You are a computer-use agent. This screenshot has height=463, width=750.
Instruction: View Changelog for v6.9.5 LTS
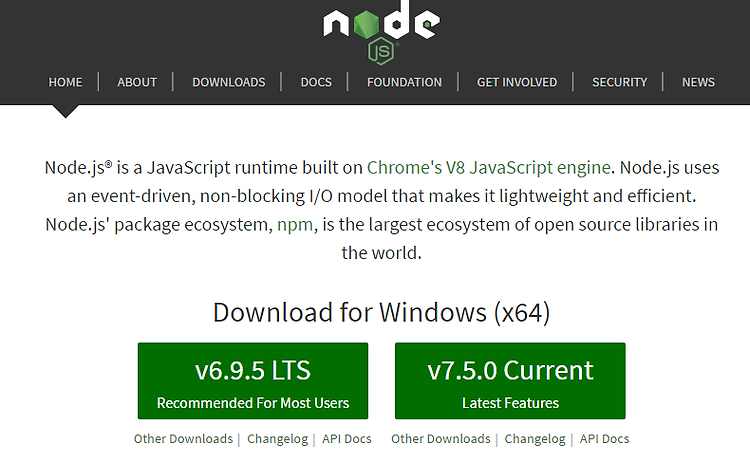[x=277, y=439]
